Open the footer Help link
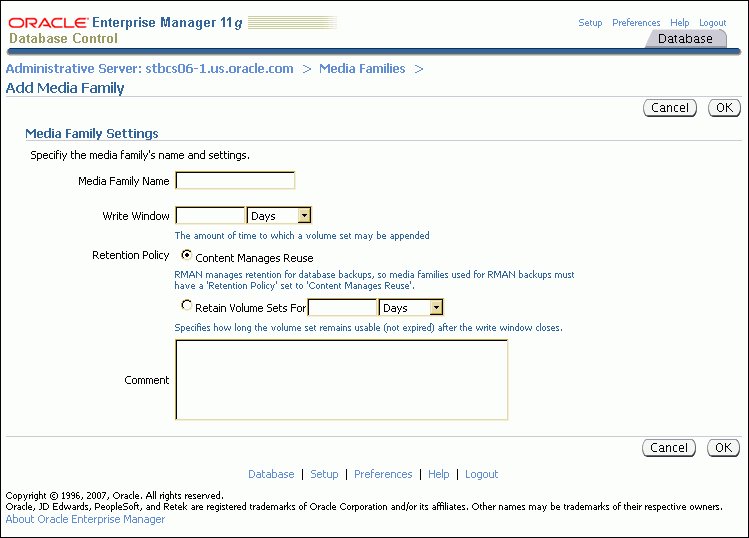Image resolution: width=749 pixels, height=538 pixels. 439,474
